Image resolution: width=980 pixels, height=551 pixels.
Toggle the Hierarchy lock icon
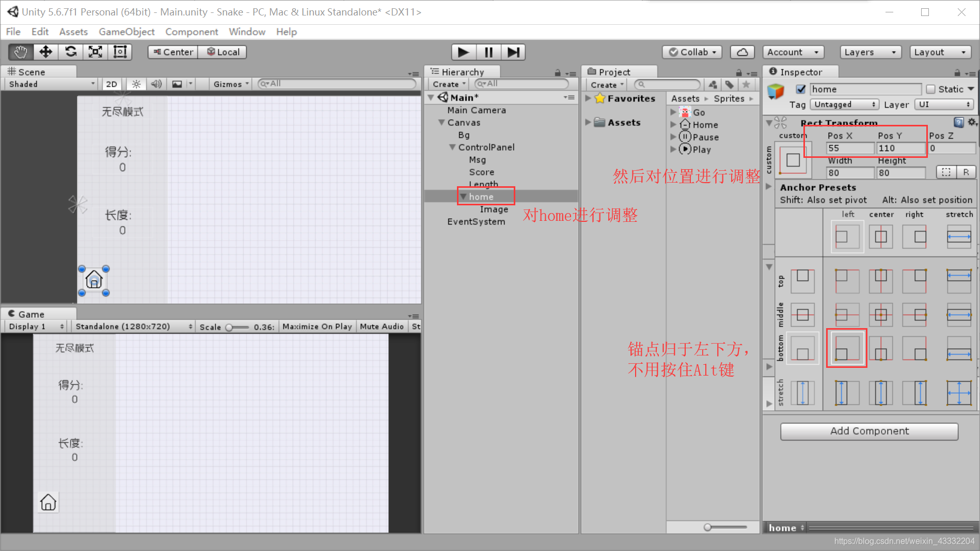tap(558, 73)
